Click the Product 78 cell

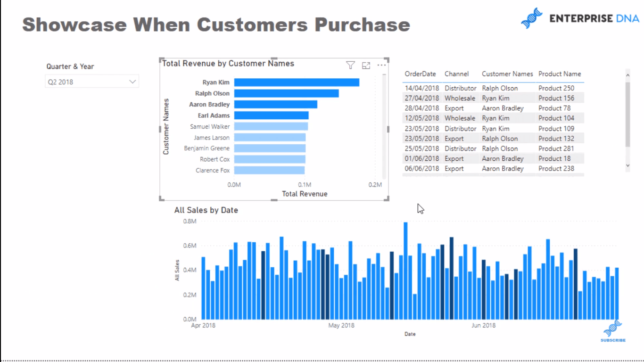point(554,108)
